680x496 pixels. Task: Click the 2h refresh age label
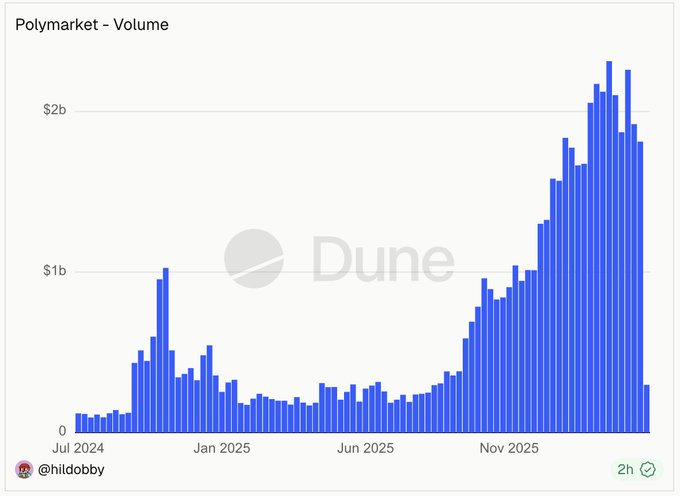(625, 470)
